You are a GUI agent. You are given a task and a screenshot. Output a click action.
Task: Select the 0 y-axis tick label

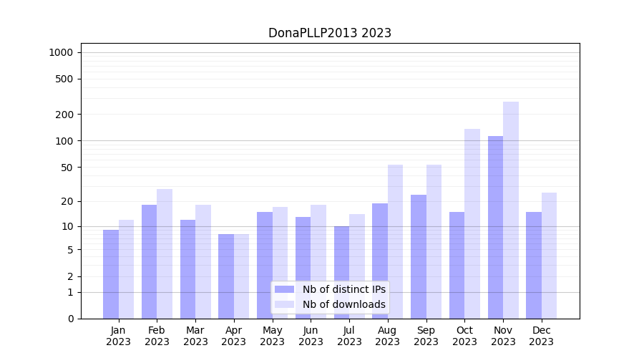coord(70,319)
